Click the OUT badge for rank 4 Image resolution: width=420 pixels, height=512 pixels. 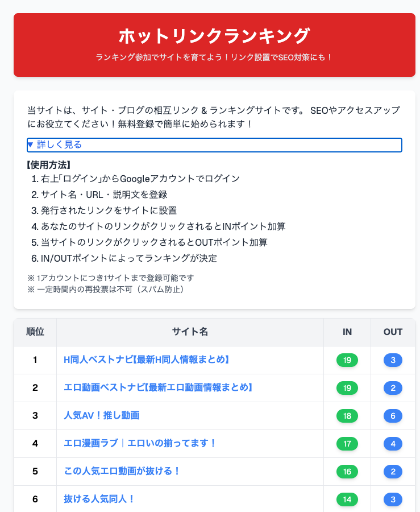coord(392,444)
